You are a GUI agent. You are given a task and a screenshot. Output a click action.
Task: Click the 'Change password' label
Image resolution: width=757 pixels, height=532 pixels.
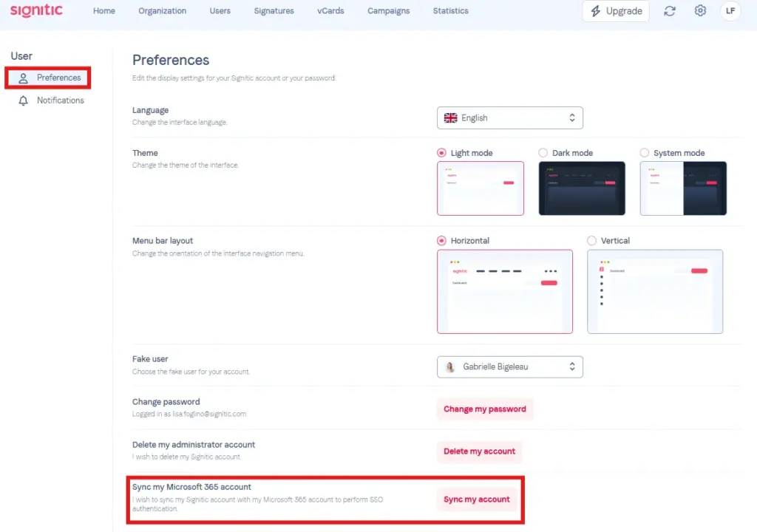(x=166, y=402)
